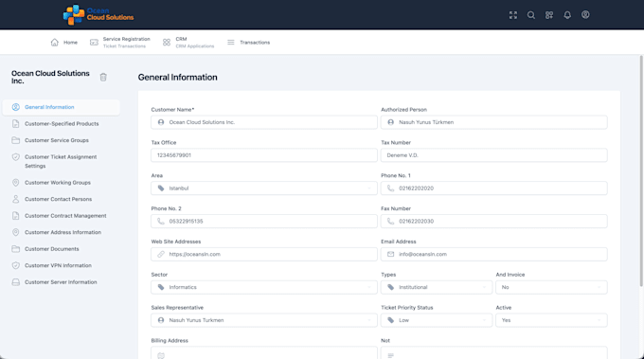Screen dimensions: 644x359
Task: Click the Transactions hamburger icon
Action: click(x=231, y=43)
